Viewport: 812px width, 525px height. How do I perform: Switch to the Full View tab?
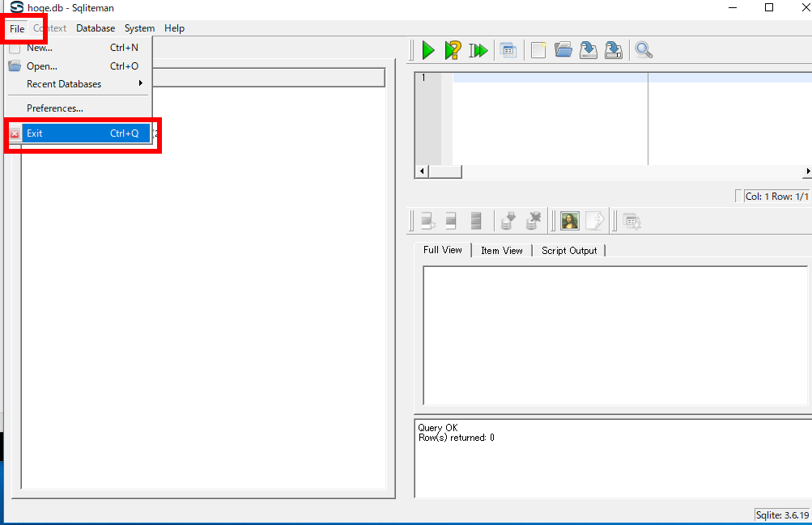pyautogui.click(x=443, y=250)
